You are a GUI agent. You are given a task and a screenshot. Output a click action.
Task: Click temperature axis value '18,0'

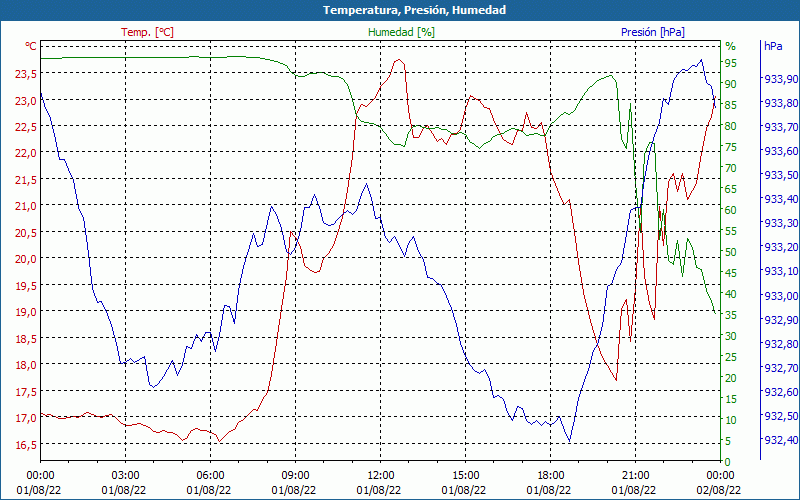(26, 365)
